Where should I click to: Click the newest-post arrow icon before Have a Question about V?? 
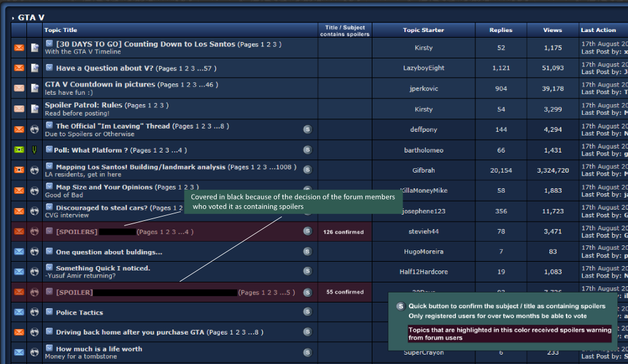pyautogui.click(x=49, y=67)
